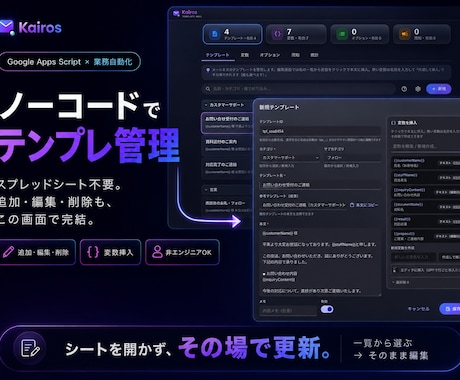Click the clipboard icon beside 本文にコピー
The height and width of the screenshot is (380, 460).
coord(352,205)
